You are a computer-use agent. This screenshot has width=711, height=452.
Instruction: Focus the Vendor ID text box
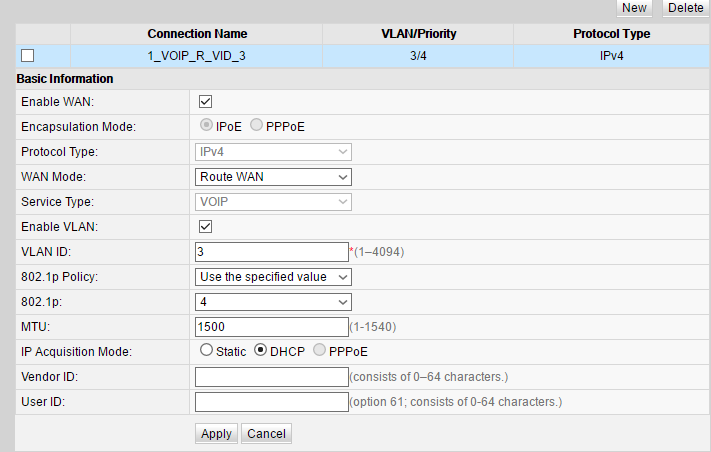click(x=271, y=377)
